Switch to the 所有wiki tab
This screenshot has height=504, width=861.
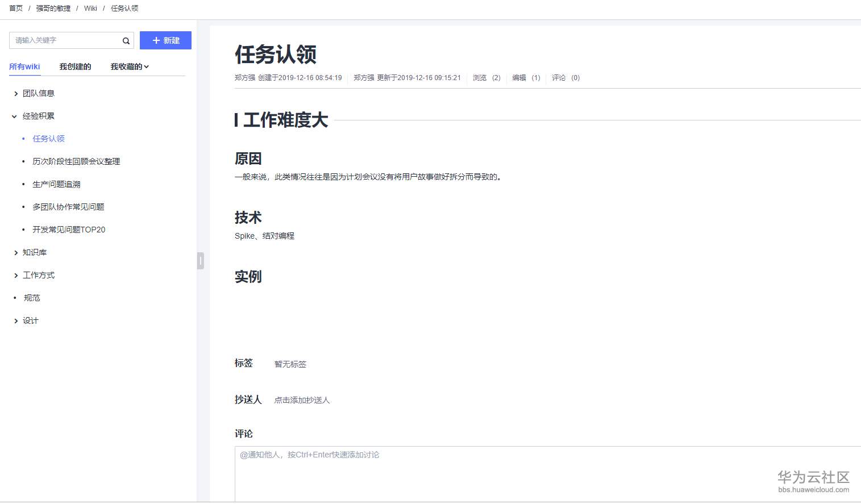coord(24,66)
